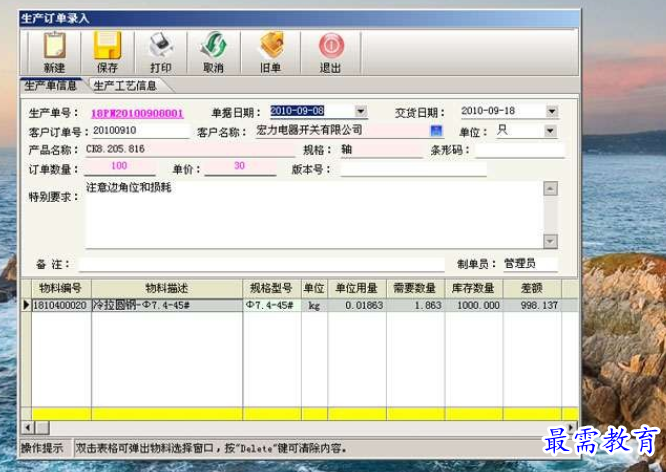
Task: Click material description cell 冷拉圆钢-Φ7.4-45#
Action: [x=167, y=305]
